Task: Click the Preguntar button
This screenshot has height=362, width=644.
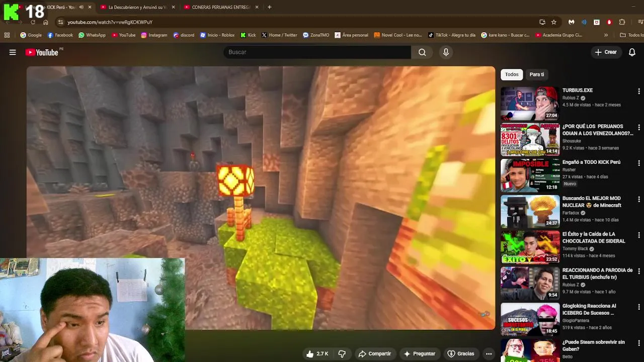Action: click(419, 354)
